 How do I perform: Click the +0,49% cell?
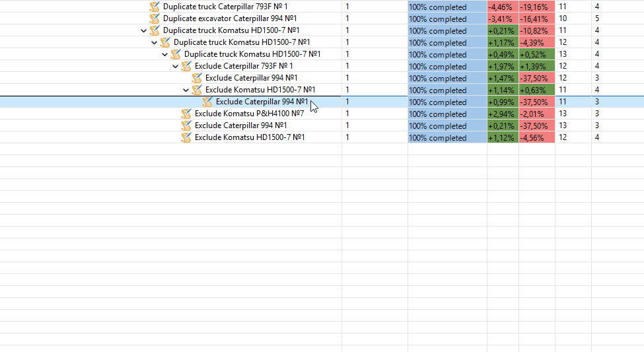tap(503, 55)
